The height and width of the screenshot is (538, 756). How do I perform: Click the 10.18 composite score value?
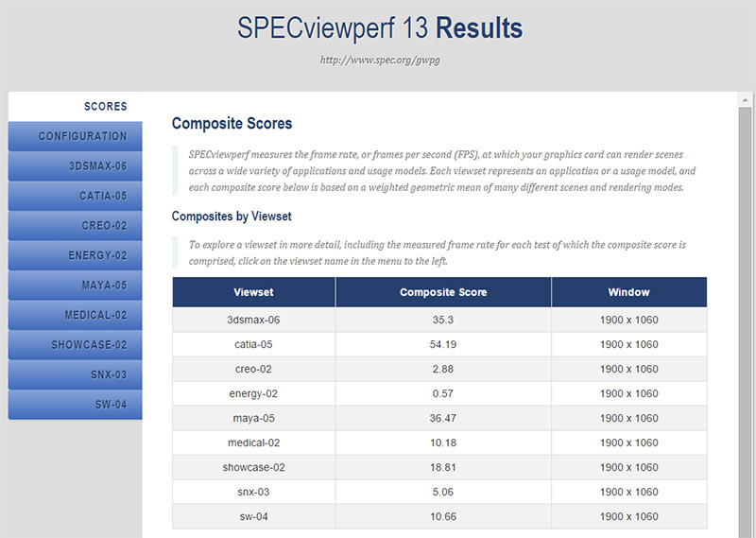443,443
